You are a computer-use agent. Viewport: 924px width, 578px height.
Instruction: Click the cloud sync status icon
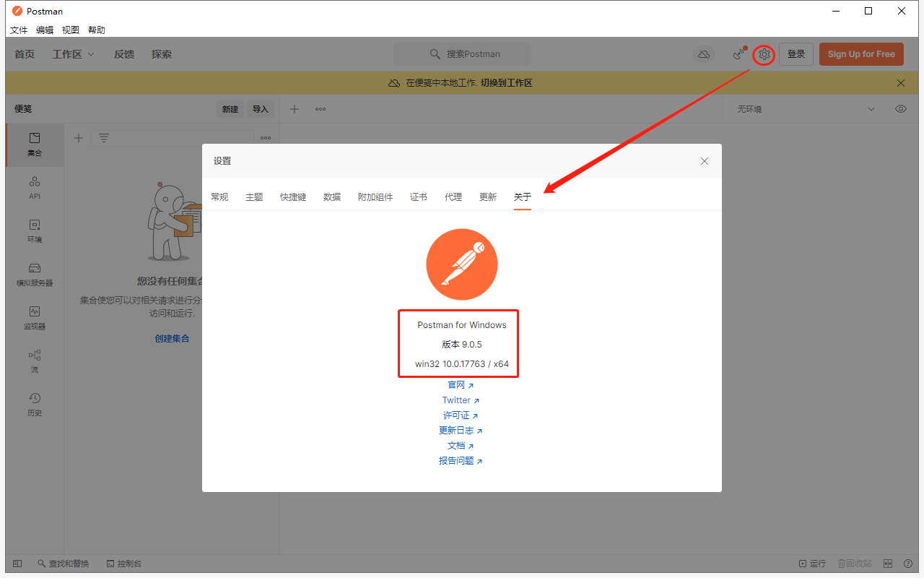click(702, 54)
